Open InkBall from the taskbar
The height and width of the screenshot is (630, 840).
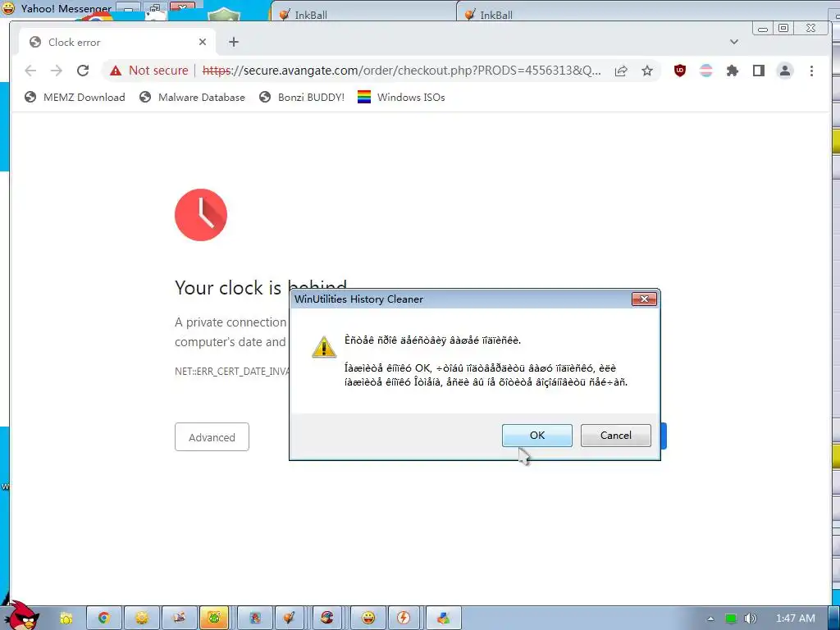(290, 619)
